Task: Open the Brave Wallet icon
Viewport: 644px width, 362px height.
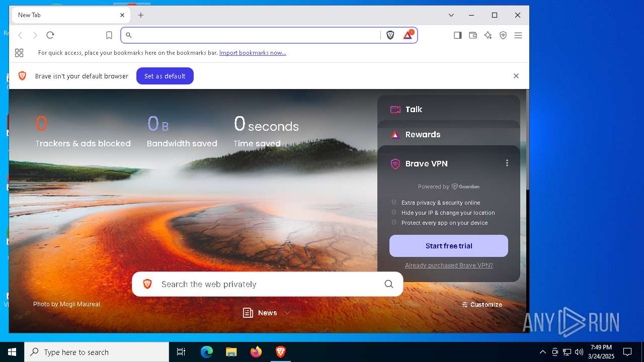Action: [x=472, y=35]
